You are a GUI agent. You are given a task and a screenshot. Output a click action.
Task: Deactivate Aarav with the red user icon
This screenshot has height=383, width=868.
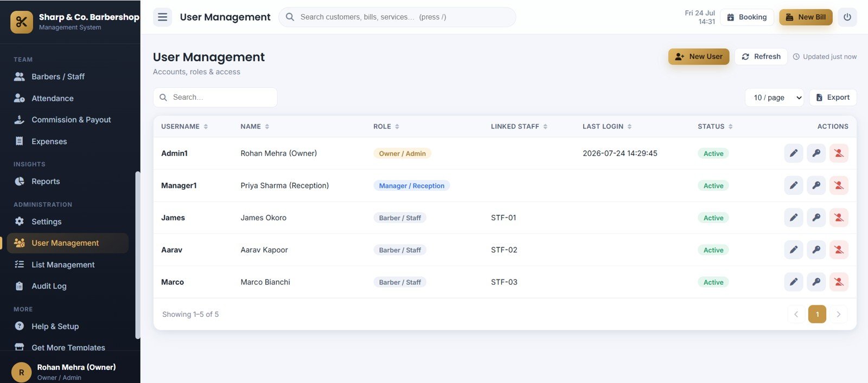click(839, 250)
